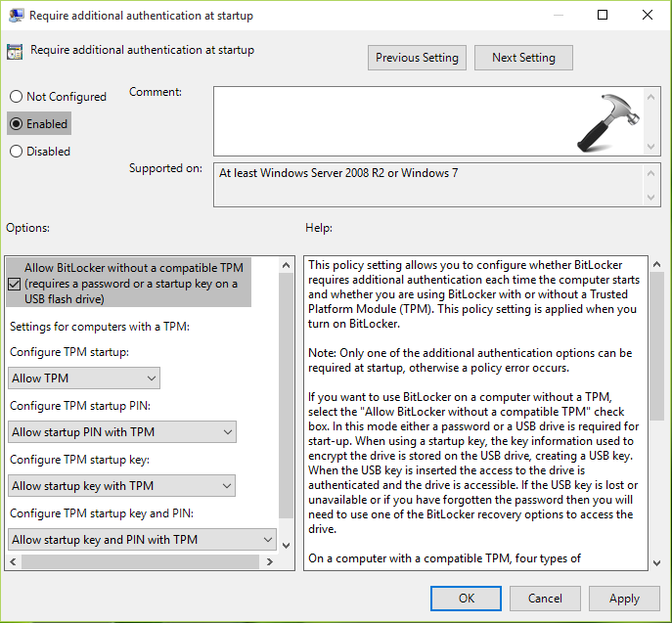Click the policy setting icon beside the heading
This screenshot has height=623, width=672.
pos(15,53)
